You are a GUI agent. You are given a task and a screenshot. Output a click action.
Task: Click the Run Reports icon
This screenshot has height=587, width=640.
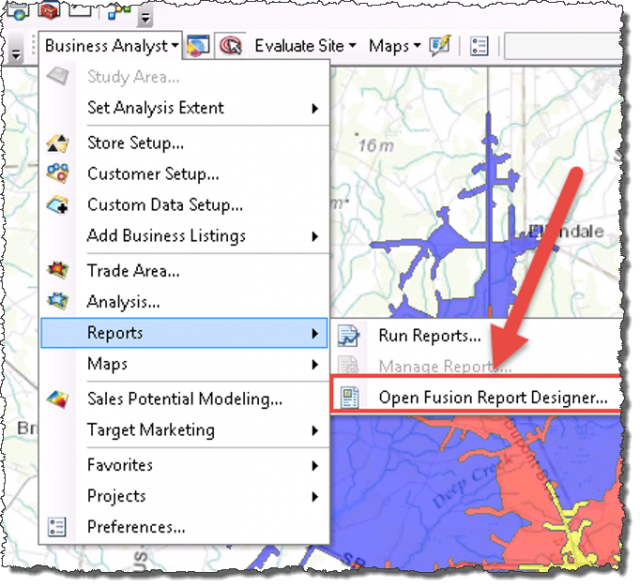pyautogui.click(x=349, y=336)
